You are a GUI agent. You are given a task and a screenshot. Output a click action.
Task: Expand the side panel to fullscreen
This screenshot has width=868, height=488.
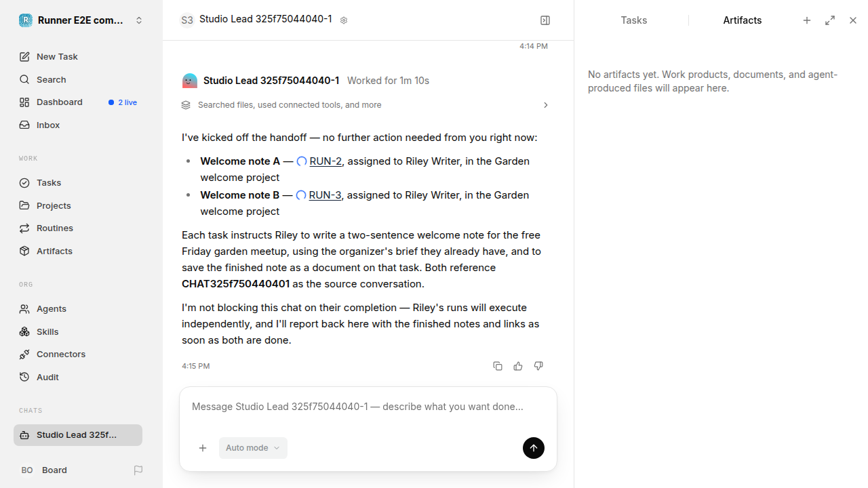point(830,20)
